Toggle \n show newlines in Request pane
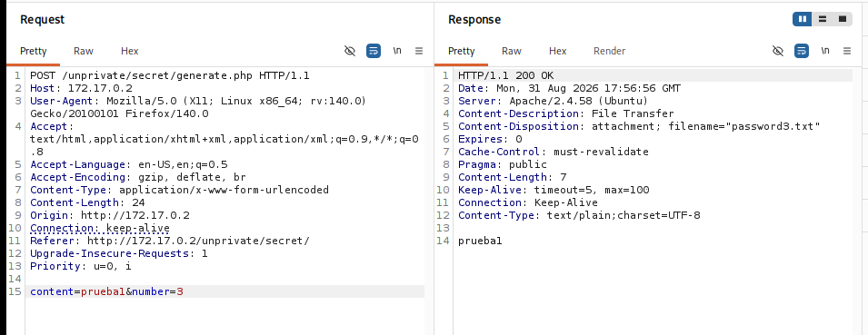 (x=397, y=51)
